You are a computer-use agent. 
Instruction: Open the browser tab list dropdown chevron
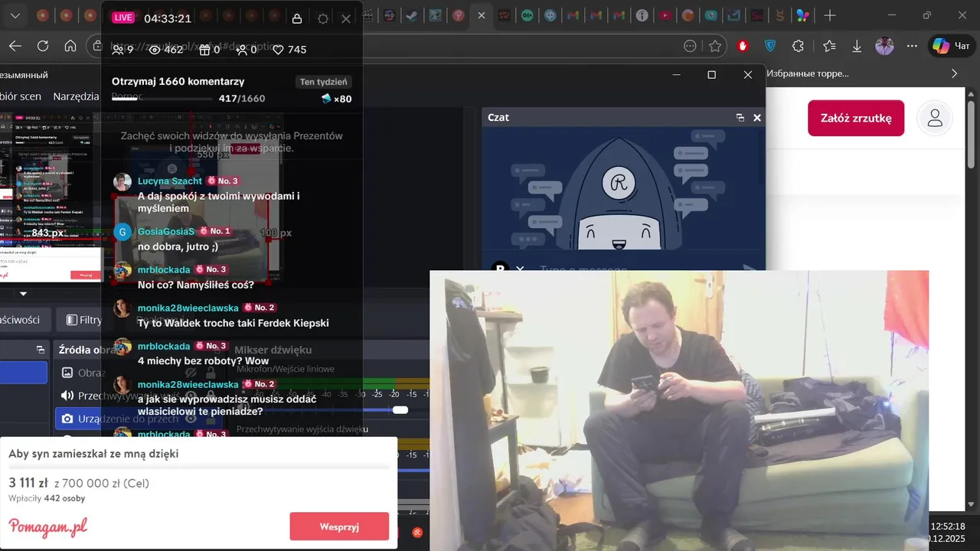(15, 15)
